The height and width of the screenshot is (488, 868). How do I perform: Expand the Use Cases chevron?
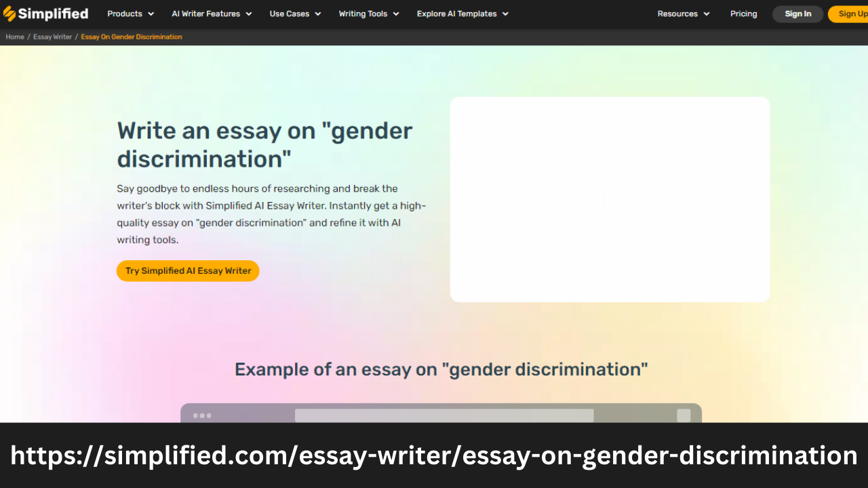(317, 14)
